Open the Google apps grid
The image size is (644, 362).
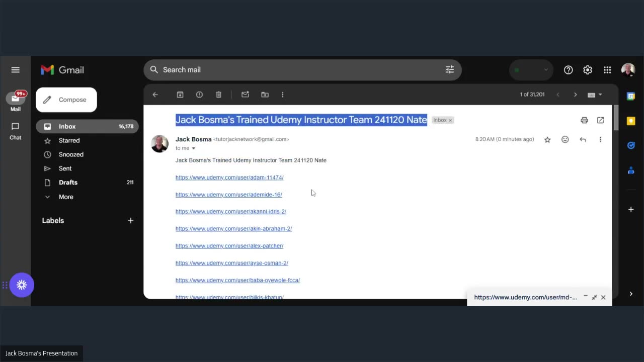[607, 70]
